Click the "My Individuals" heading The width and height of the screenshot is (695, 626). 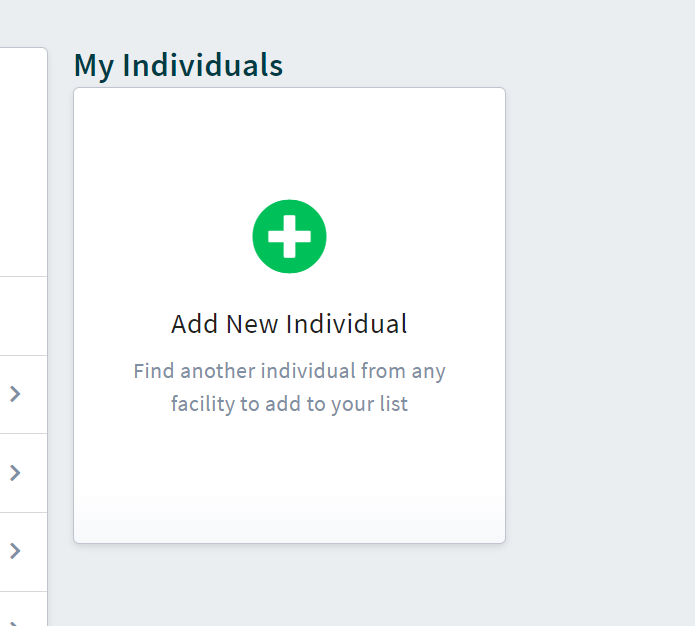click(178, 66)
